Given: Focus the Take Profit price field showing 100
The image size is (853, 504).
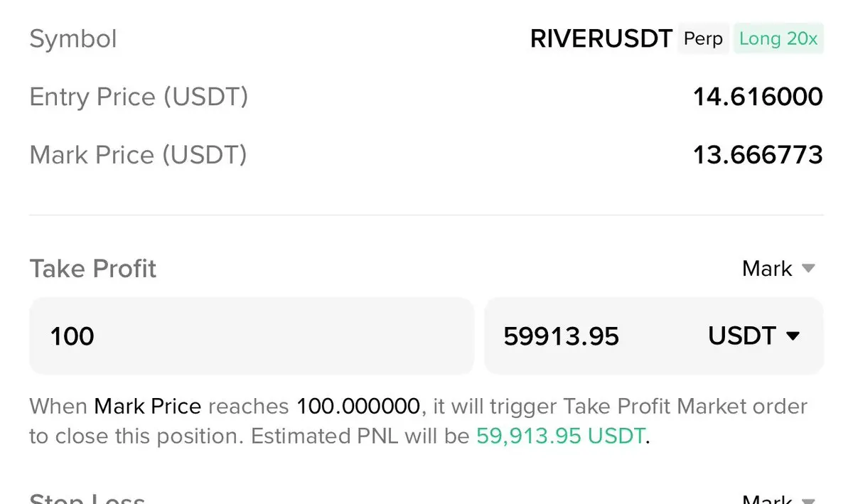Looking at the screenshot, I should [x=252, y=336].
